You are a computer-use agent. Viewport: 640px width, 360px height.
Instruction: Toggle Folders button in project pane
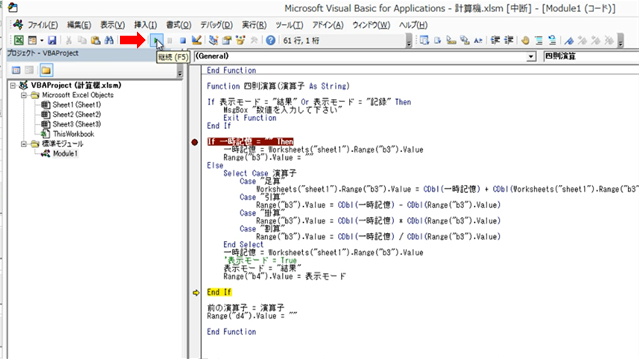tap(46, 70)
